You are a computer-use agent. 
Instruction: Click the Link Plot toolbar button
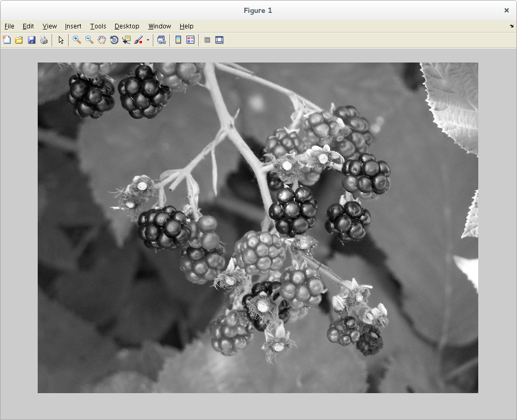click(162, 40)
